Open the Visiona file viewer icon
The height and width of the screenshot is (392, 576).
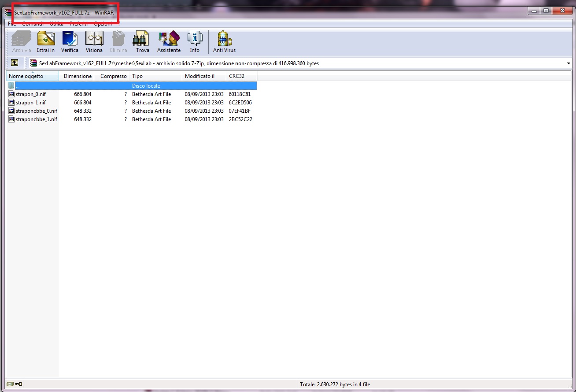pyautogui.click(x=94, y=39)
